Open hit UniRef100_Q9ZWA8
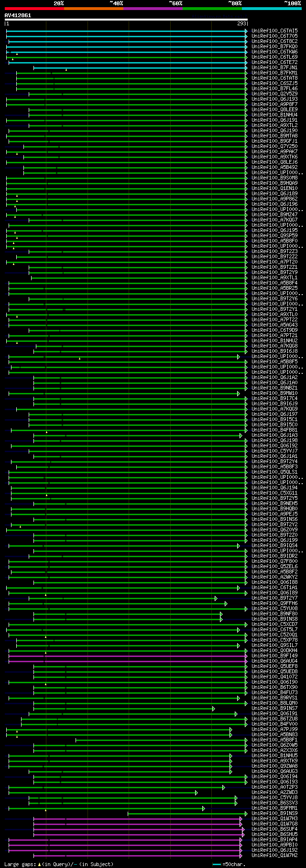The width and height of the screenshot is (306, 868). click(x=274, y=766)
